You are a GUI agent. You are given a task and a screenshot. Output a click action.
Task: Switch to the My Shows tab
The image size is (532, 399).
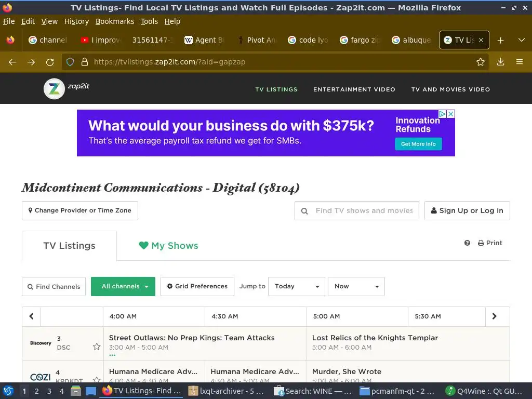(x=169, y=246)
